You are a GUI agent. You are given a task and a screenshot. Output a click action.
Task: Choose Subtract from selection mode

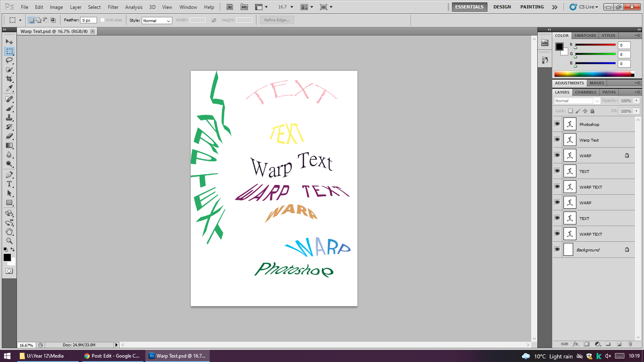[x=45, y=20]
